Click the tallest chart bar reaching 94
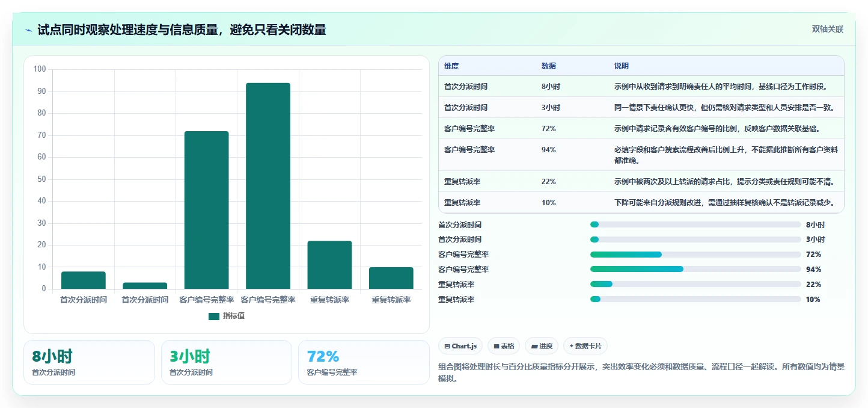This screenshot has height=408, width=868. tap(268, 186)
